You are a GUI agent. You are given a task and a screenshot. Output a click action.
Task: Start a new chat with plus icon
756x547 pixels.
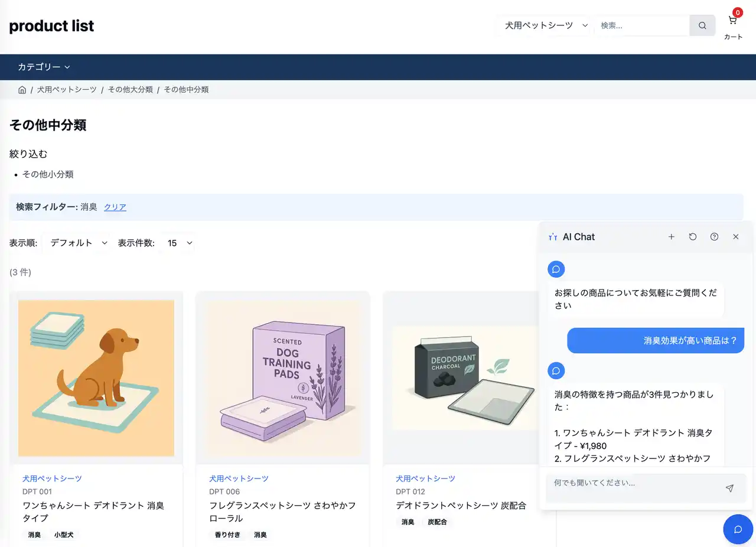(x=671, y=237)
